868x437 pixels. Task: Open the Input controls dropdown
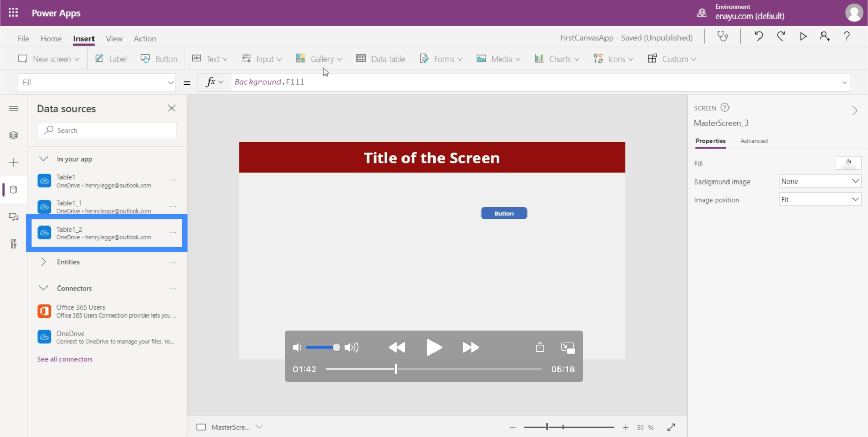[262, 59]
